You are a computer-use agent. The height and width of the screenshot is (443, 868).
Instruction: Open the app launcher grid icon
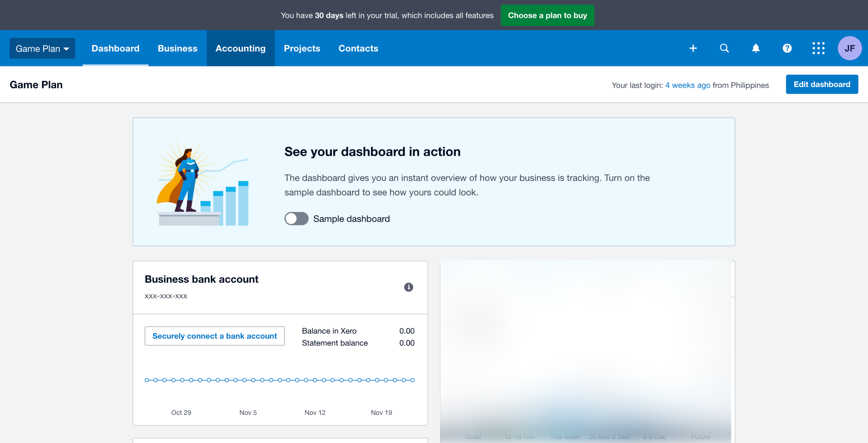(818, 48)
